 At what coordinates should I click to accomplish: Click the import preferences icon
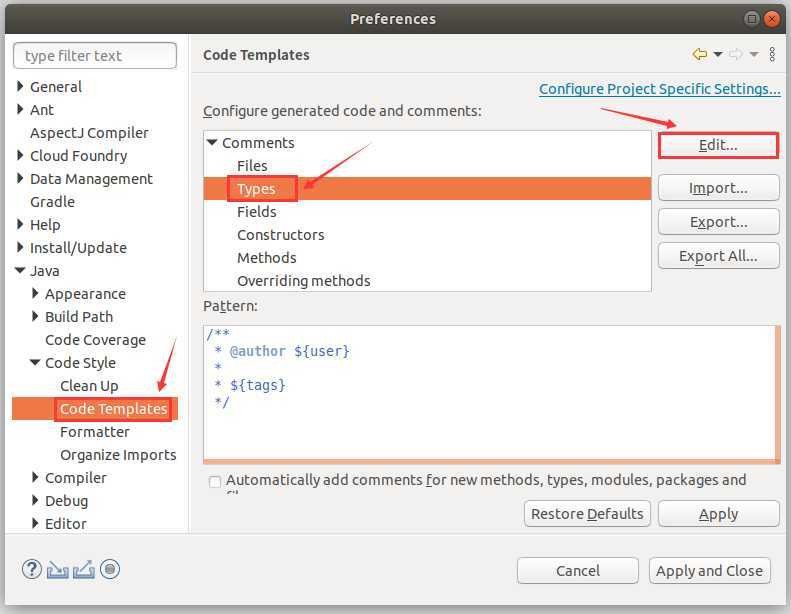click(58, 569)
